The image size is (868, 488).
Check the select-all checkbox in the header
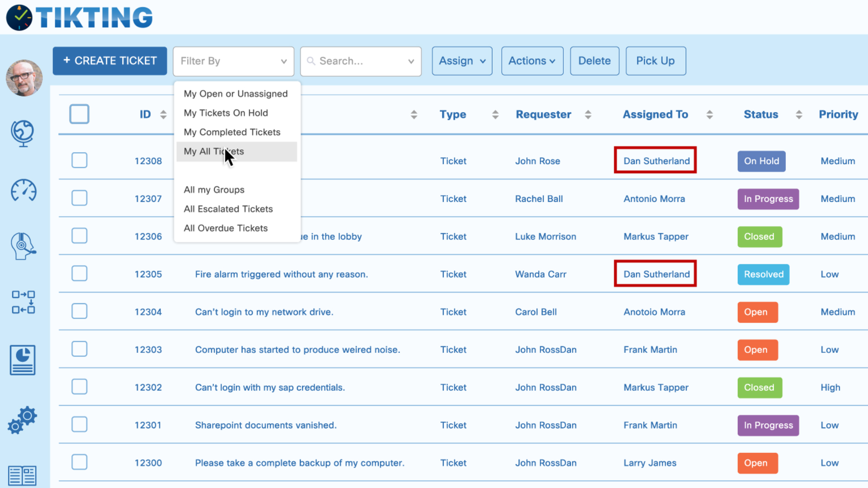pyautogui.click(x=79, y=114)
